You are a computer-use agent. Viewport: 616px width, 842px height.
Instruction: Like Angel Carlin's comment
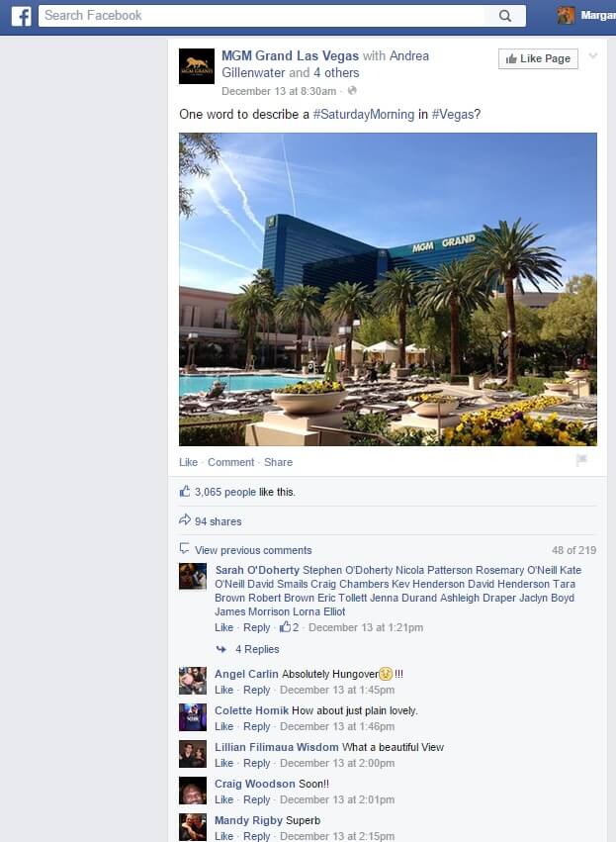tap(223, 690)
